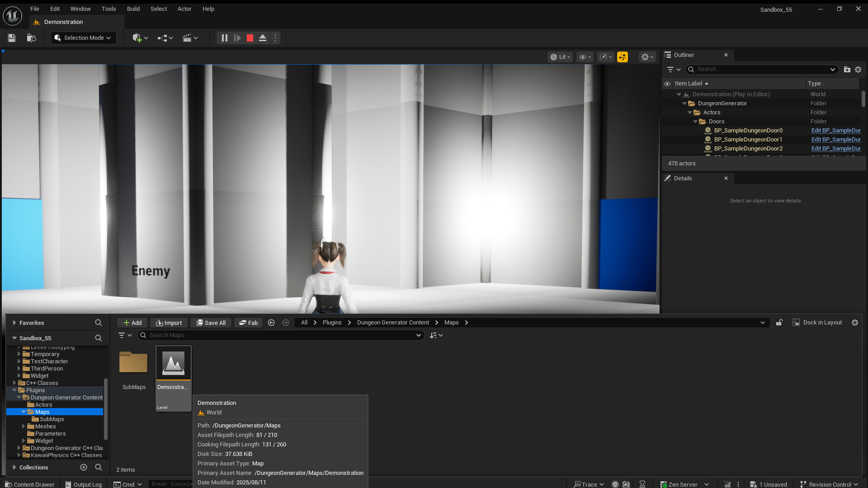868x488 pixels.
Task: Open the Content Browser sort options dropdown
Action: coord(436,335)
